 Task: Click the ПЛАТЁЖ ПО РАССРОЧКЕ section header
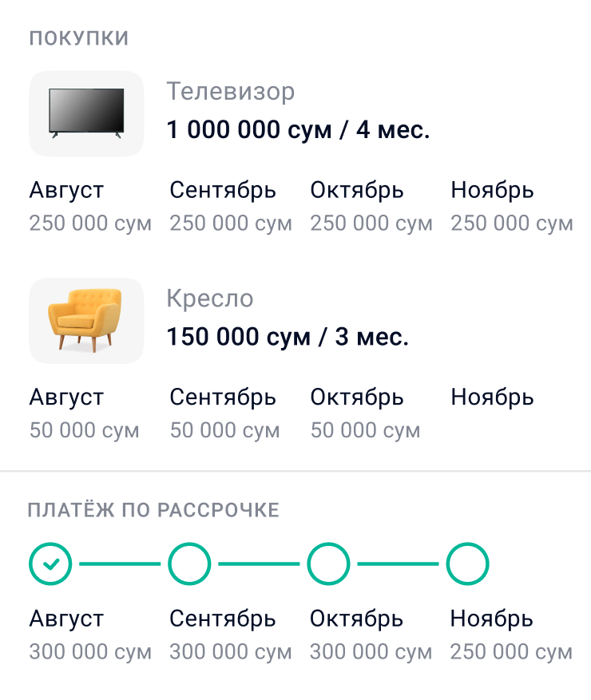pos(153,511)
